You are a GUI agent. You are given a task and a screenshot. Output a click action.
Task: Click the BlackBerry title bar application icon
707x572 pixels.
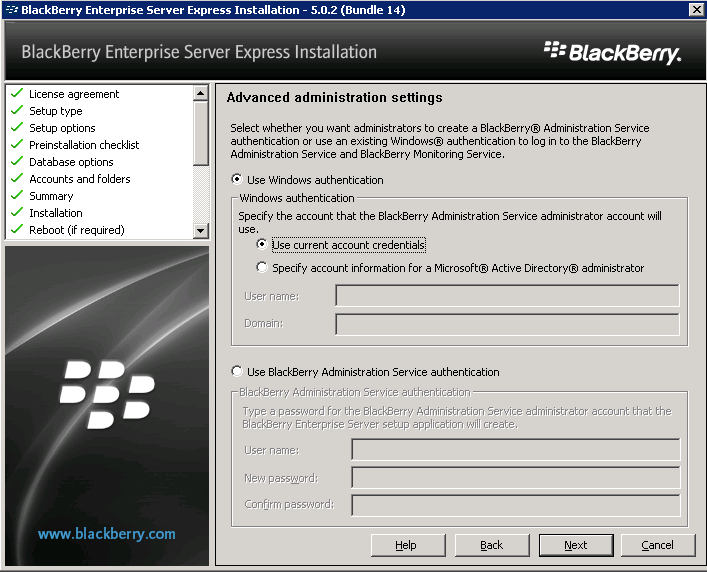(x=10, y=9)
